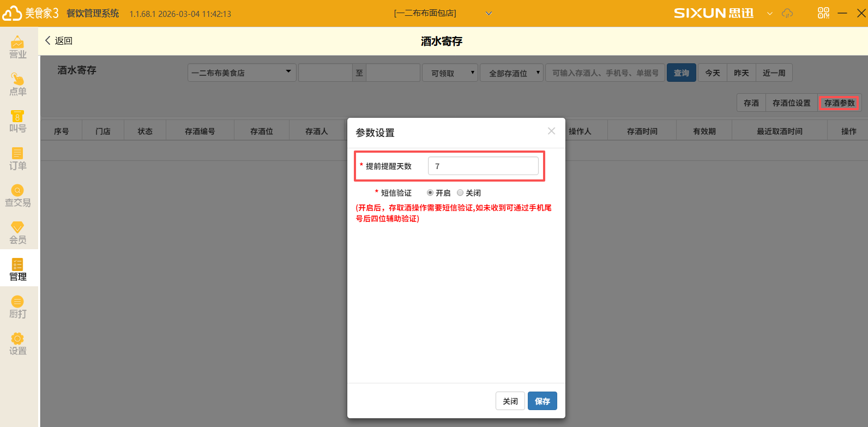Select 关闭 for SMS verification
The width and height of the screenshot is (868, 427).
pyautogui.click(x=460, y=193)
